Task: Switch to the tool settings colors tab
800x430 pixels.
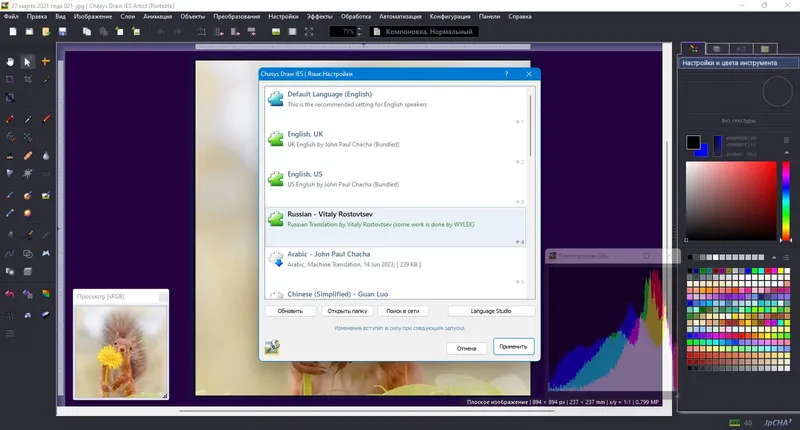Action: (693, 48)
